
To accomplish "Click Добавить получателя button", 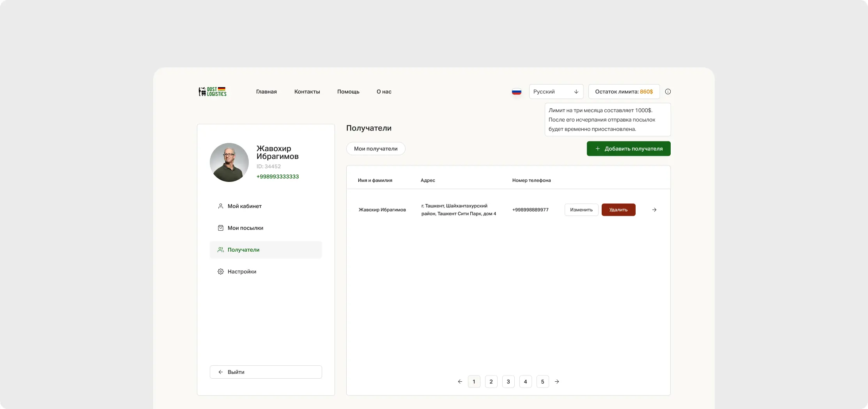I will tap(629, 149).
